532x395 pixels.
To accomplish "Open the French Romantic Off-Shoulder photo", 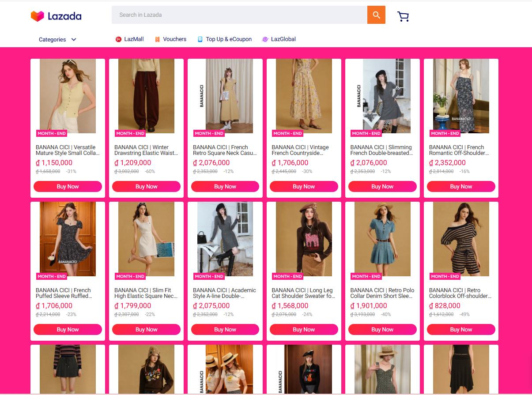I will click(x=461, y=96).
